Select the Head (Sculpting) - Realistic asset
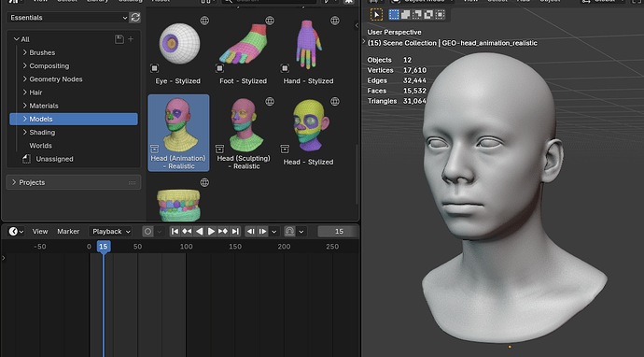Viewport: 644px width, 357px height. (x=244, y=133)
